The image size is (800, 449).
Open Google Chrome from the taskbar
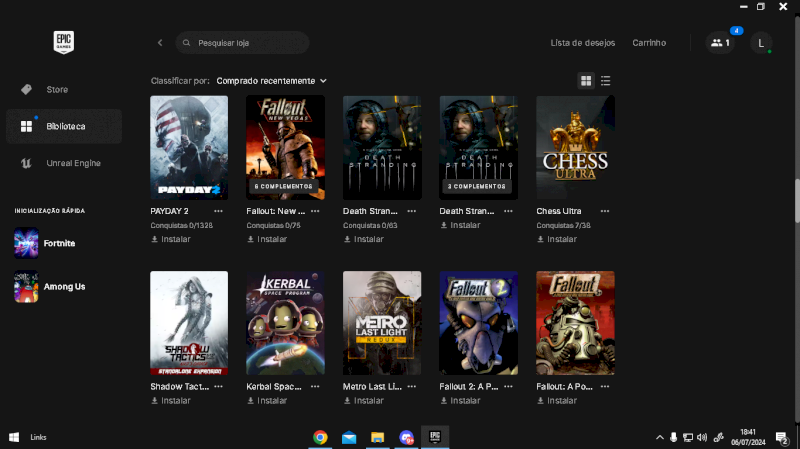coord(320,437)
